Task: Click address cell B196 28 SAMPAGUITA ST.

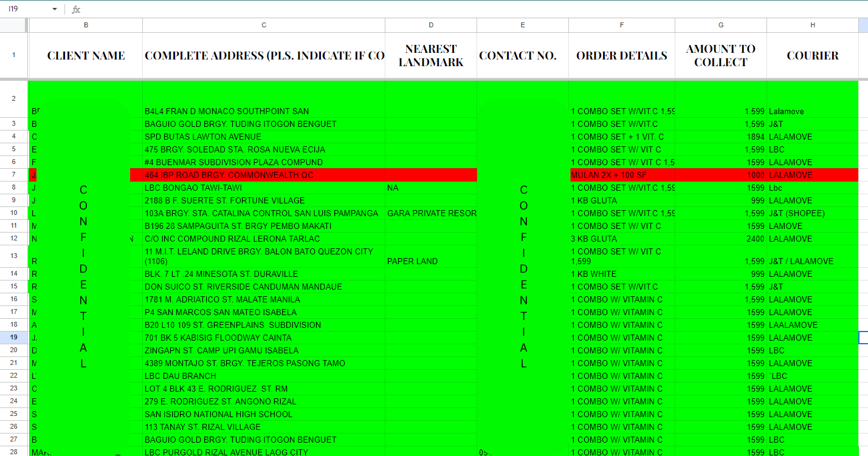Action: [x=264, y=226]
